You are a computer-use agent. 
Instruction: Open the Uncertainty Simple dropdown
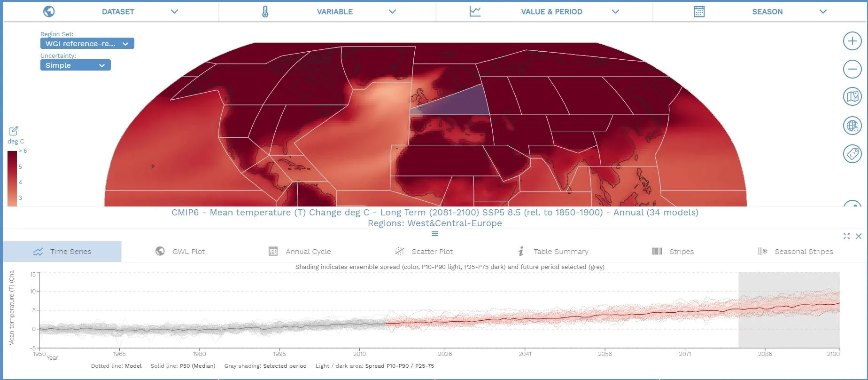[75, 65]
